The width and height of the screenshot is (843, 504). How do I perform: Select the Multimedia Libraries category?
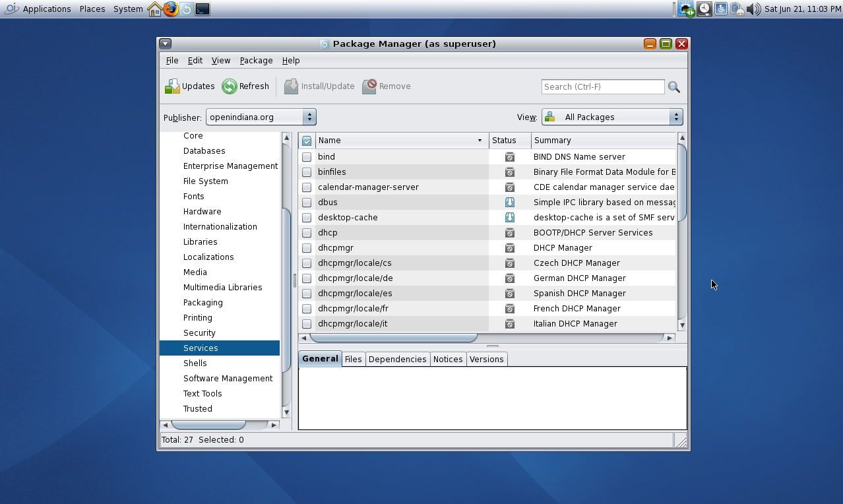click(222, 288)
